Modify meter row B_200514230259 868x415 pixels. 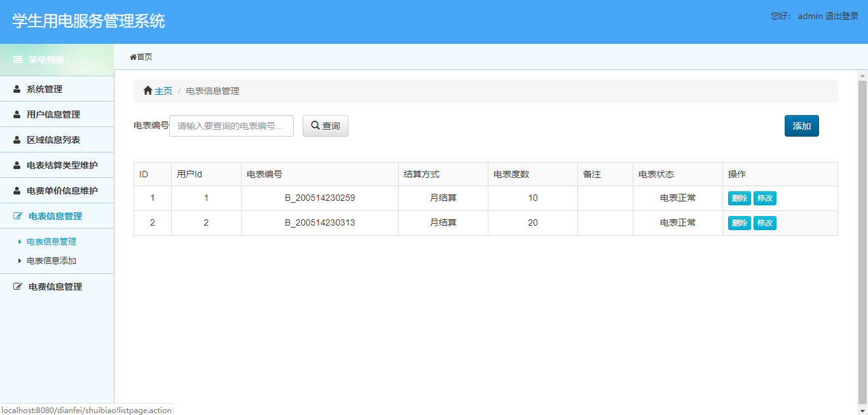pyautogui.click(x=765, y=198)
